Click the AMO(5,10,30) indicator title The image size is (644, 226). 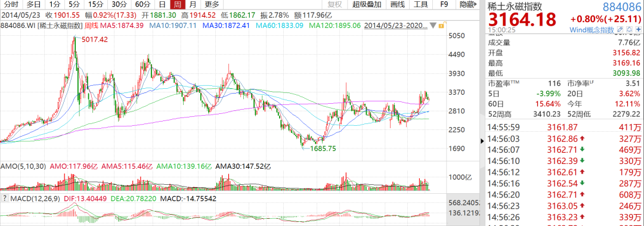tap(23, 167)
